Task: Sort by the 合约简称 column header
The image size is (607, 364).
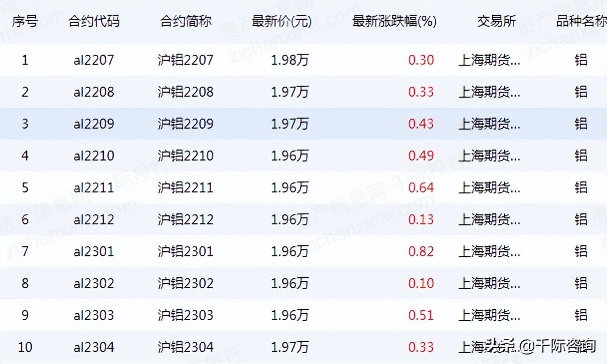Action: click(x=185, y=21)
